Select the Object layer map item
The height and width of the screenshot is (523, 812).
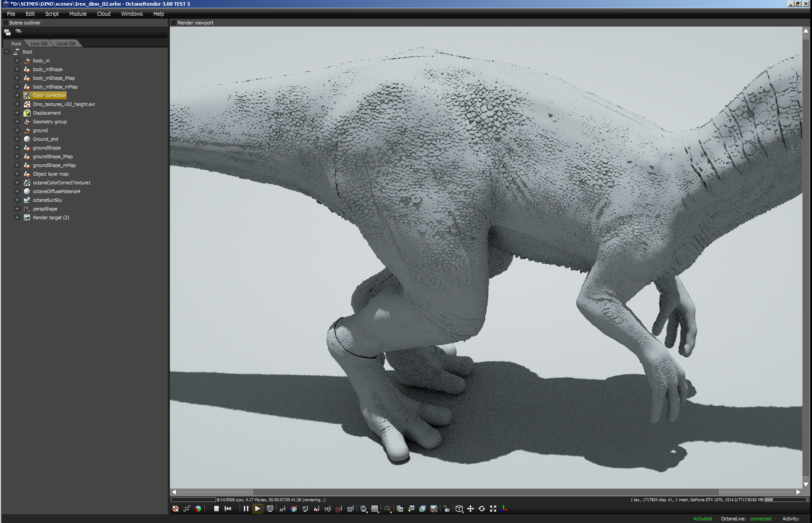(x=51, y=174)
